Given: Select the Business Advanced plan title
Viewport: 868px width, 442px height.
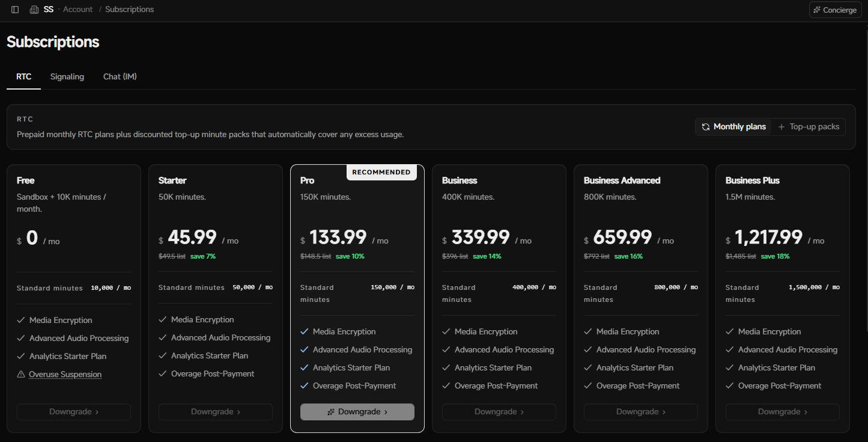Looking at the screenshot, I should click(622, 180).
